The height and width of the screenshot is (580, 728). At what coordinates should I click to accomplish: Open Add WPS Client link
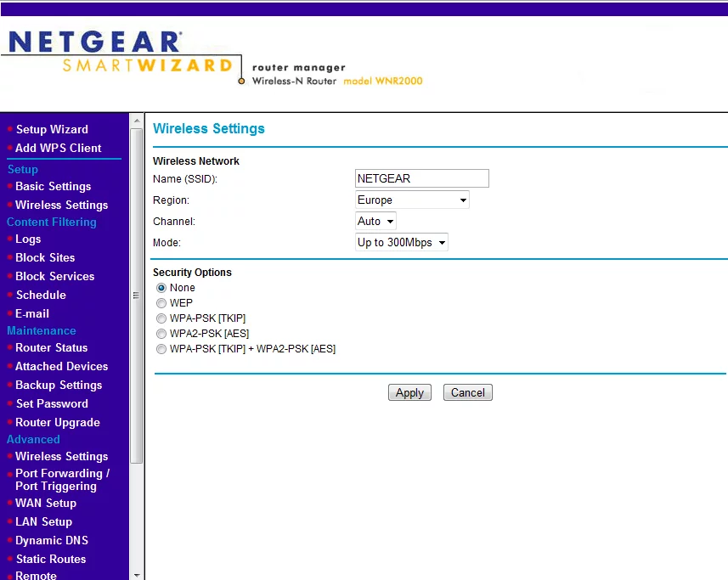[x=58, y=148]
